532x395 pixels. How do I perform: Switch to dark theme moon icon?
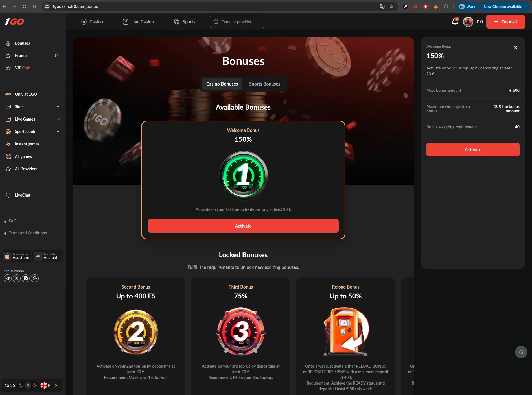[x=21, y=385]
